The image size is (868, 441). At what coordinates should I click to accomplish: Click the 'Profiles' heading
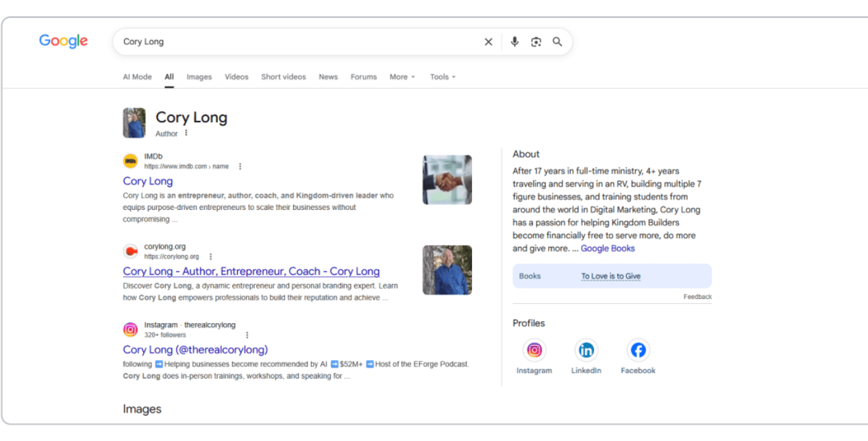coord(529,323)
